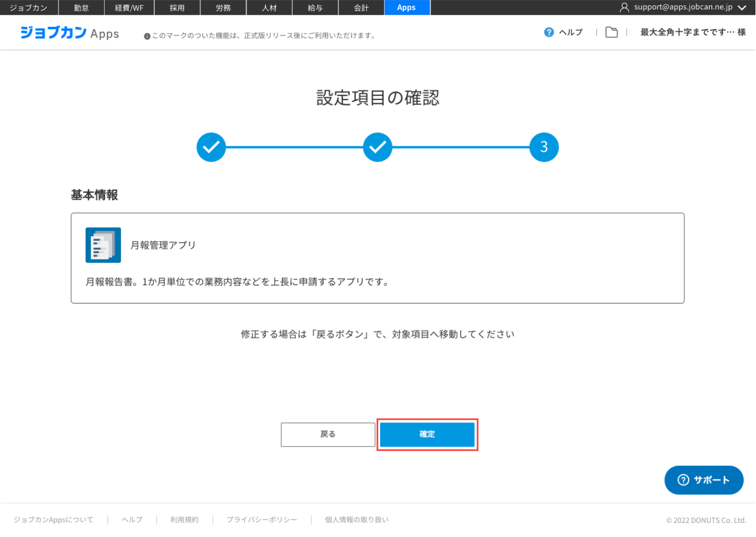Screen dimensions: 756x537
Task: Open the 経費/WF tab
Action: tap(129, 8)
